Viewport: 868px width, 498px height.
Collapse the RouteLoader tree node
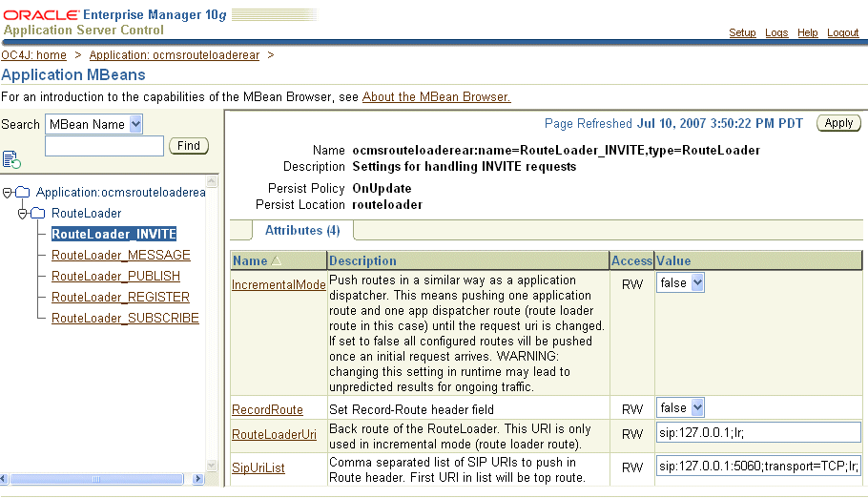point(22,214)
